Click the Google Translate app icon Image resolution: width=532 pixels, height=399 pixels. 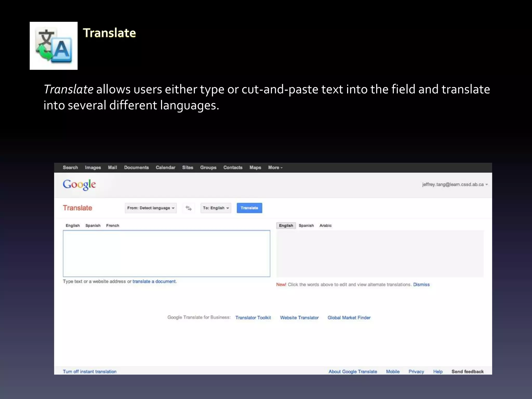54,46
